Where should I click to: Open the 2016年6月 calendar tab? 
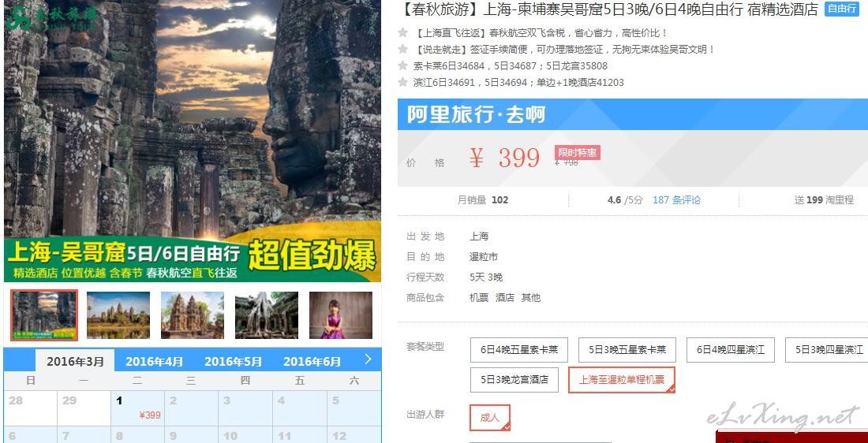pos(312,362)
